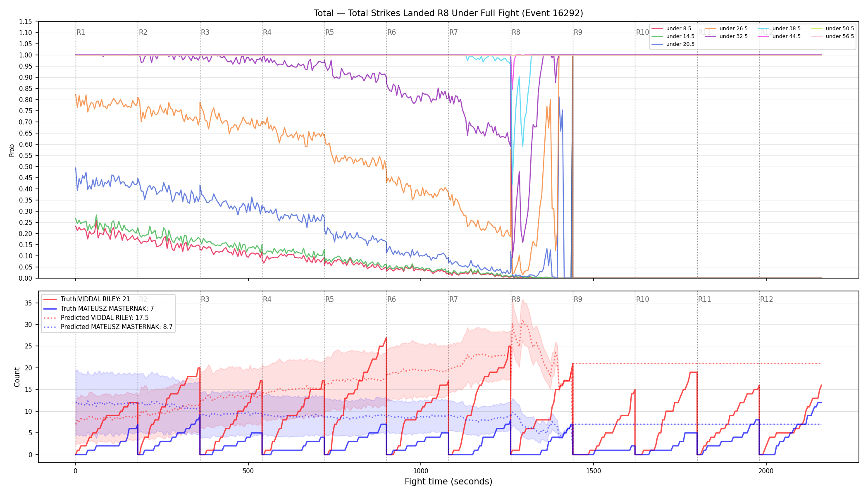Select the 'under 26.5' legend label

(734, 29)
